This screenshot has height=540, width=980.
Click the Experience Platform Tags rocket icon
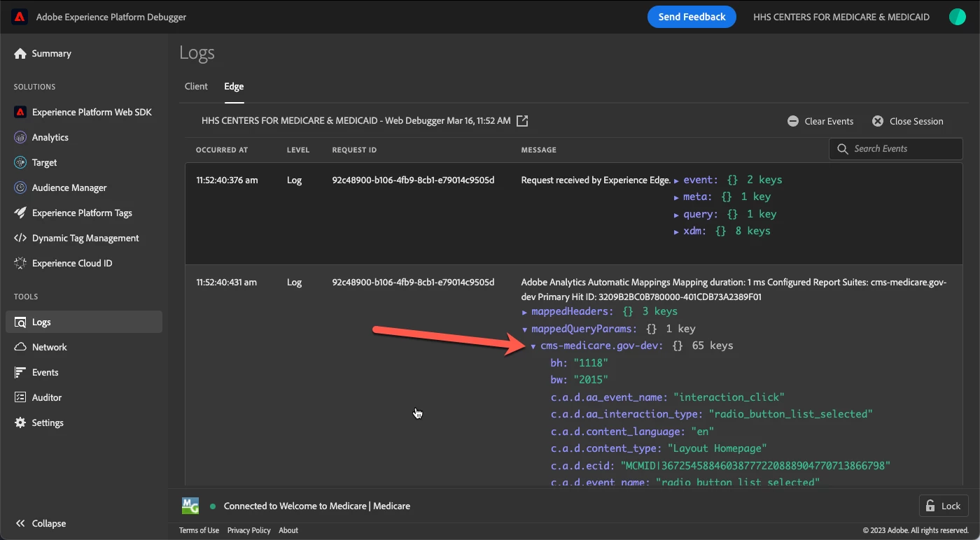coord(20,213)
